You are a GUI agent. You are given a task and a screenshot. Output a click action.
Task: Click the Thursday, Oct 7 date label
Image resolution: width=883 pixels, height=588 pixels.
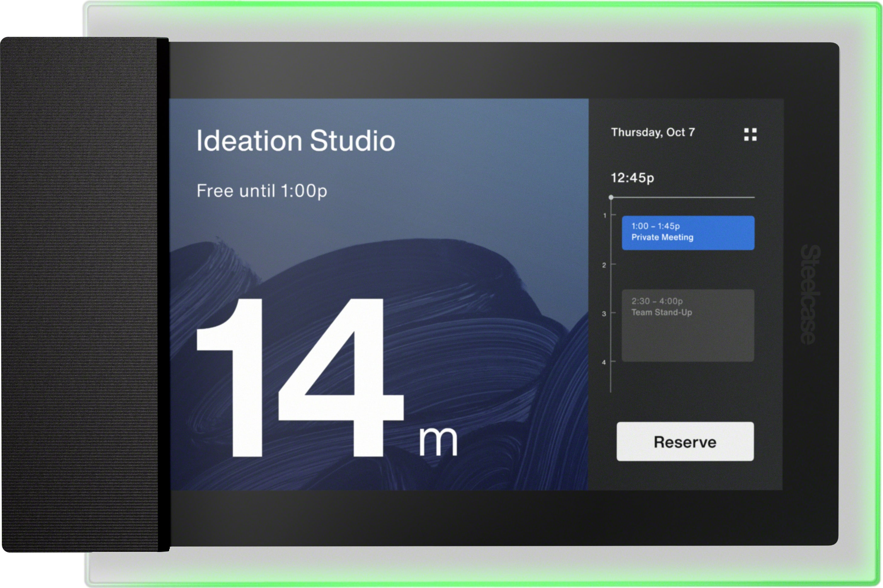tap(653, 132)
